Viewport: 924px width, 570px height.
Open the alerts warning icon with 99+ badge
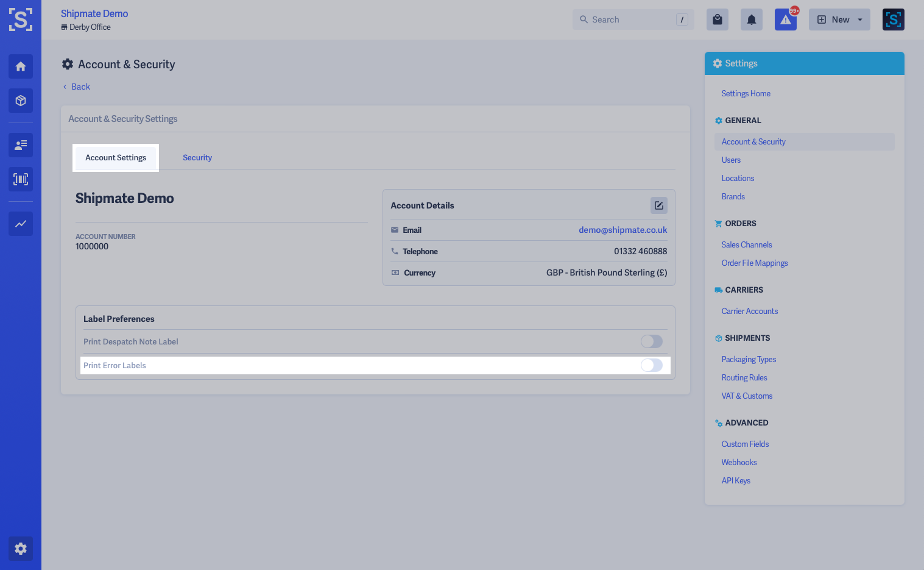coord(786,20)
